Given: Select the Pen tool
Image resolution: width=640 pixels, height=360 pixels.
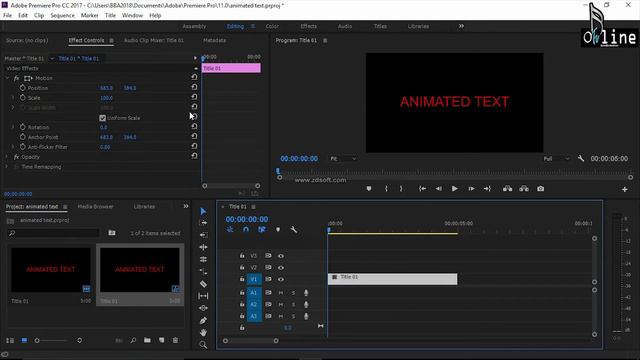Looking at the screenshot, I should (203, 320).
